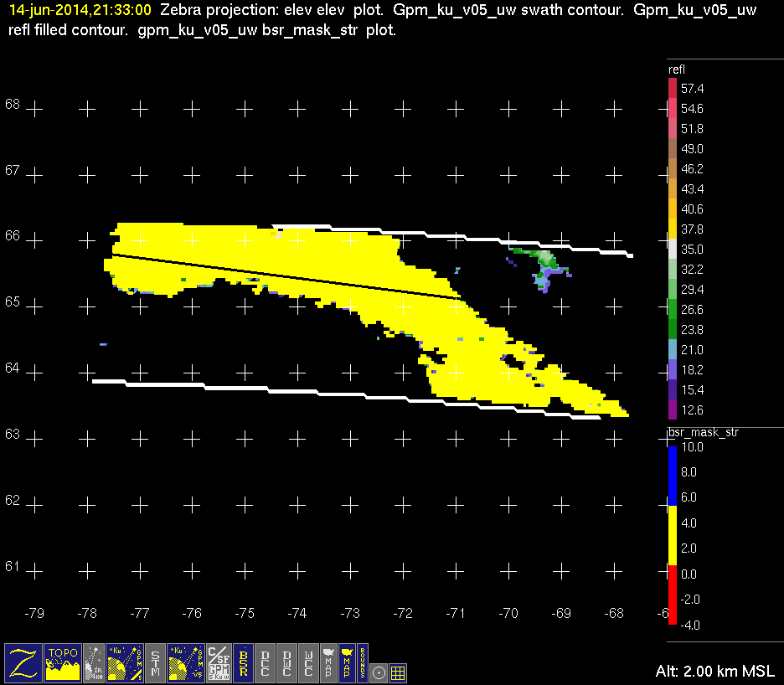Toggle the IR 4km satellite icon
The height and width of the screenshot is (685, 784).
pyautogui.click(x=95, y=662)
